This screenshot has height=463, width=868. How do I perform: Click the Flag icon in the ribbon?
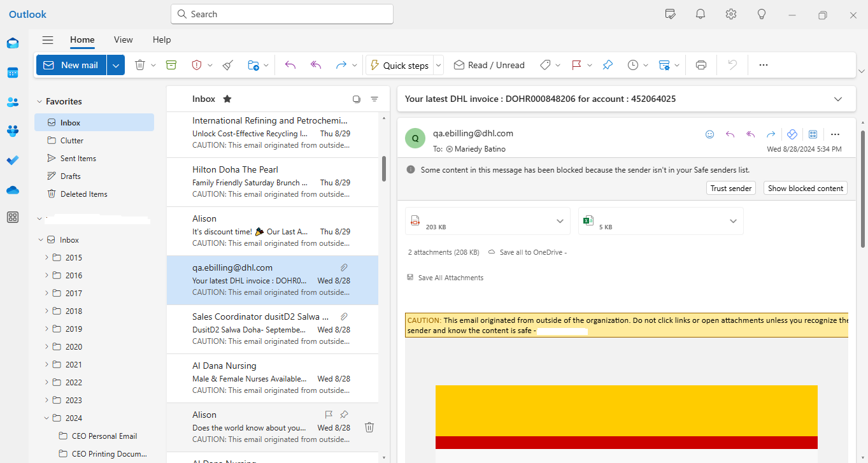point(576,65)
